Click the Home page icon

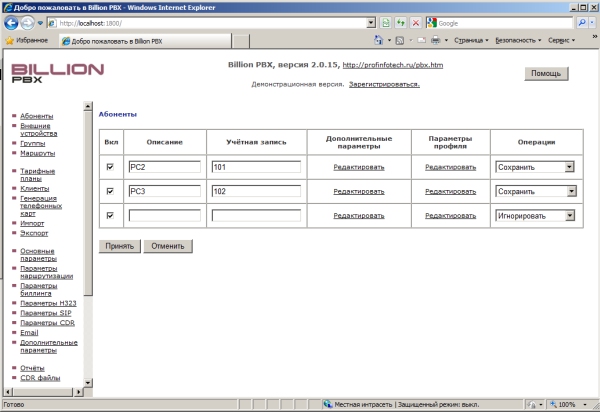tap(378, 40)
